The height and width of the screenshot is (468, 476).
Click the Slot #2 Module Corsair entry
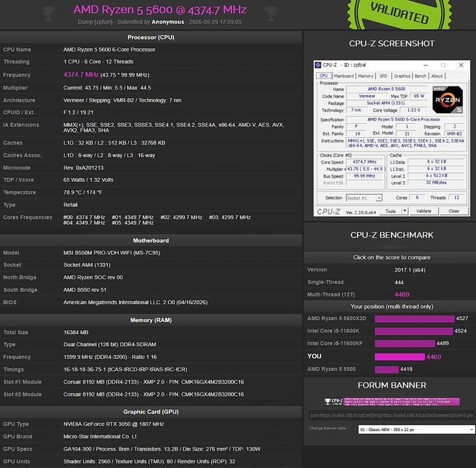point(153,394)
